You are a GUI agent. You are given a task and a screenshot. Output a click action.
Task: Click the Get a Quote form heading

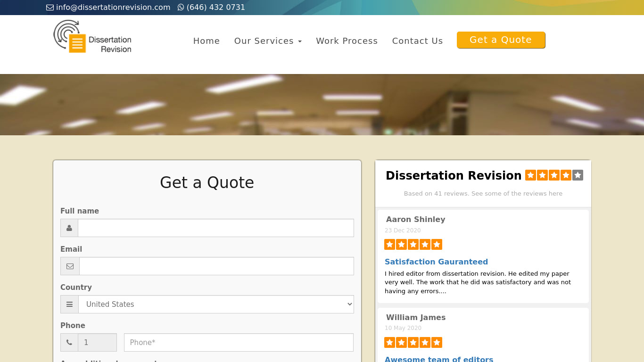207,182
